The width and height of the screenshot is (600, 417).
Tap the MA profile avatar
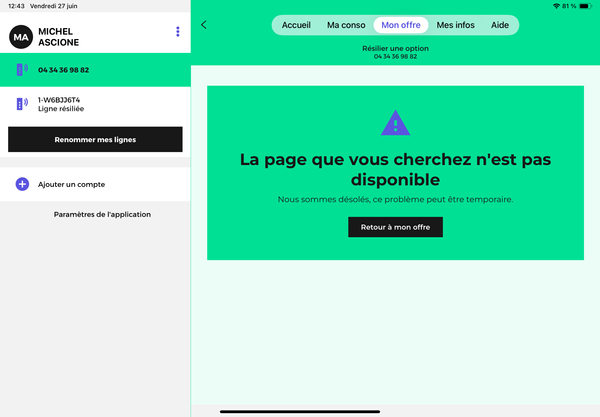click(x=20, y=37)
